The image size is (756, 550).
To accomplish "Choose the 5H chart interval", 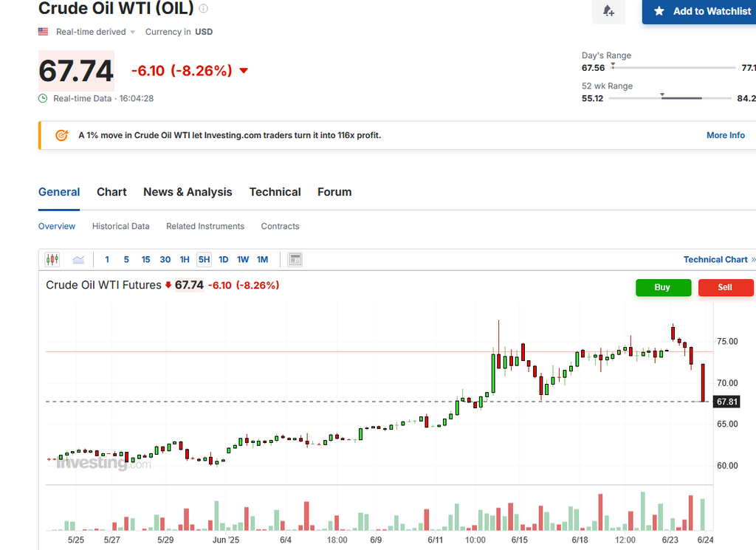I will click(x=205, y=260).
